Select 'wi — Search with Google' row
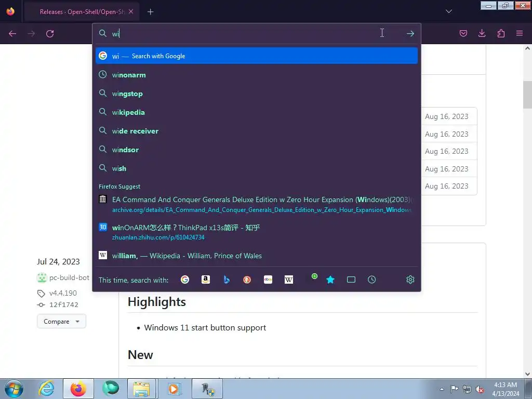This screenshot has width=532, height=399. [x=257, y=56]
